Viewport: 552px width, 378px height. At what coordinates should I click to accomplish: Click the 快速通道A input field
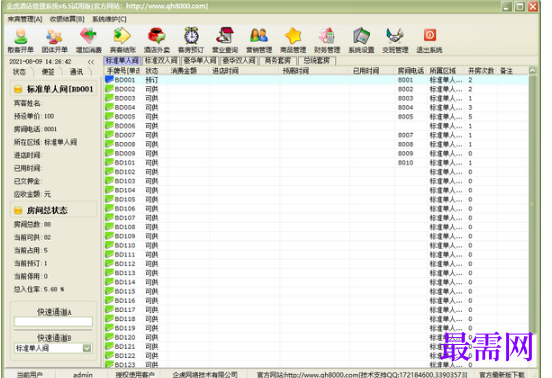54,321
